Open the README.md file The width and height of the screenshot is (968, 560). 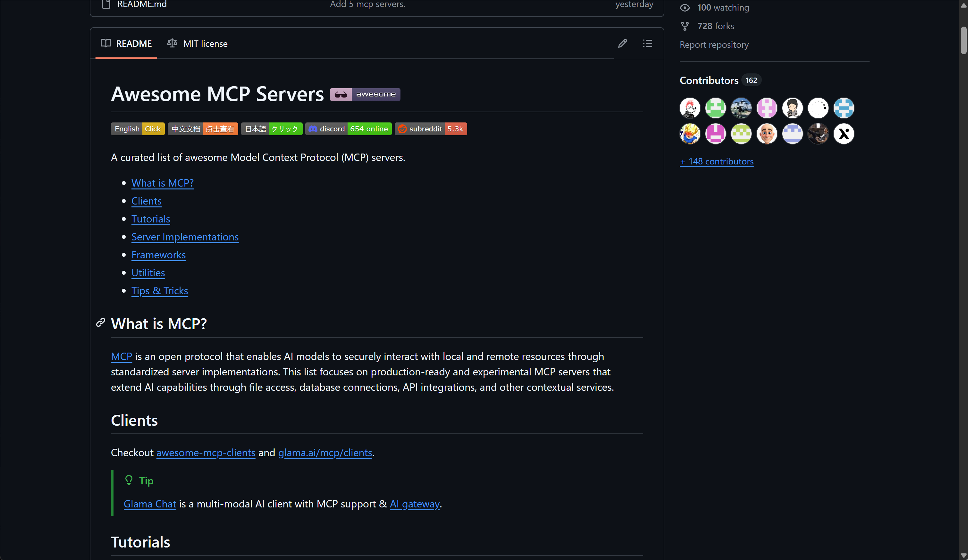coord(142,4)
